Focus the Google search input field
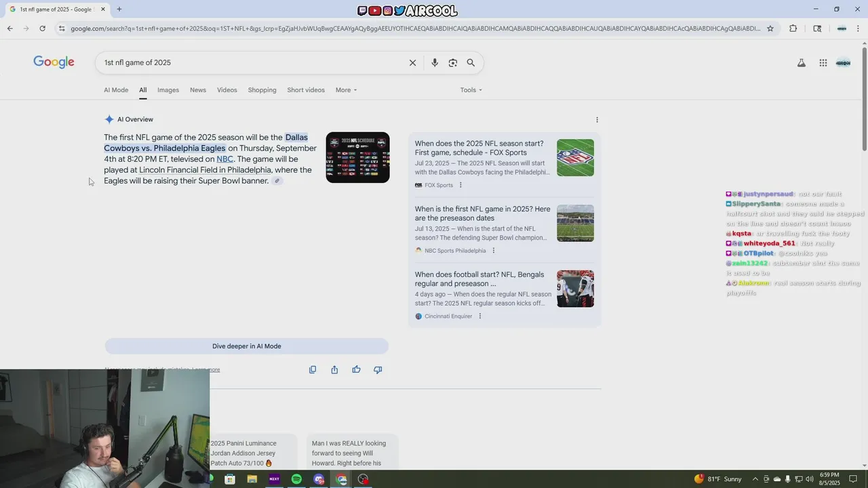The image size is (868, 488). (x=251, y=62)
